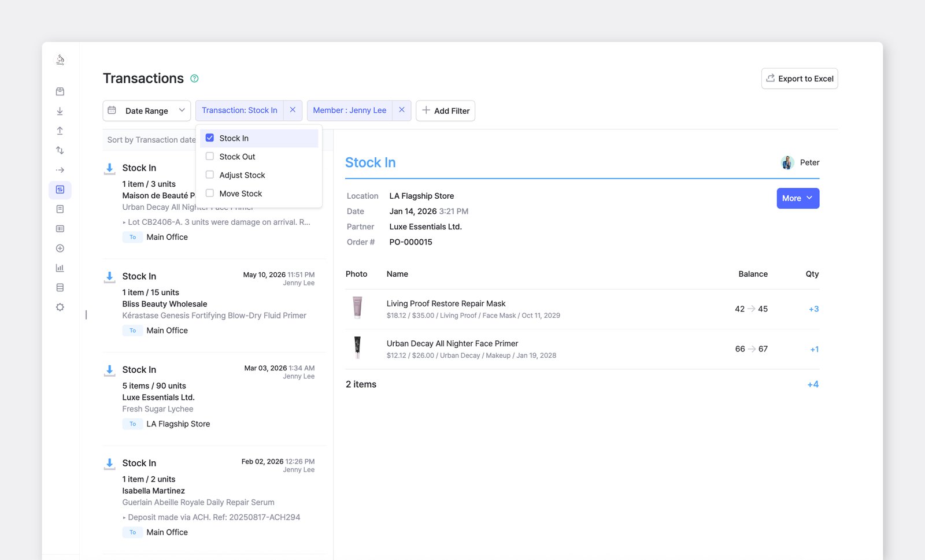Open the Living Proof mask product thumbnail

point(357,308)
